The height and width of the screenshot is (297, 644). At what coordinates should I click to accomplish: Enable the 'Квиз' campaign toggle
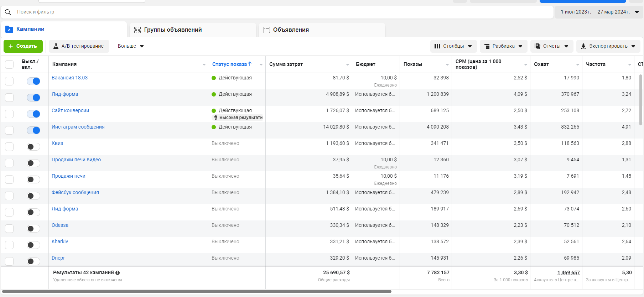[x=33, y=147]
